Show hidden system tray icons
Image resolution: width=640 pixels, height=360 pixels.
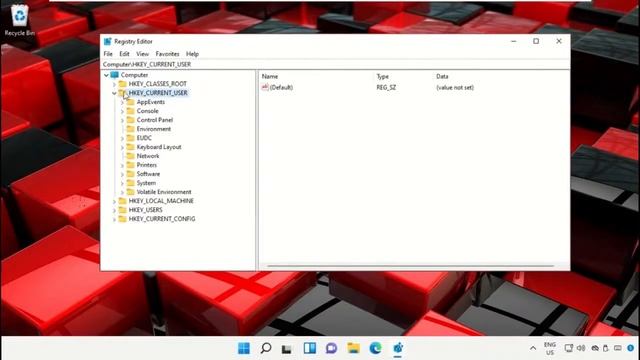[533, 348]
